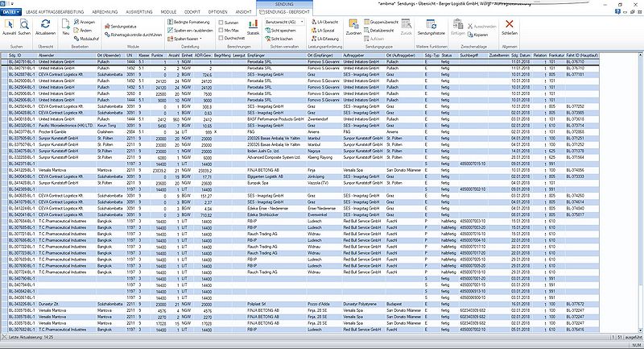Click BASF Performance Products GmbH recipient cell
Screen dimensions: 644x349
[x=276, y=119]
